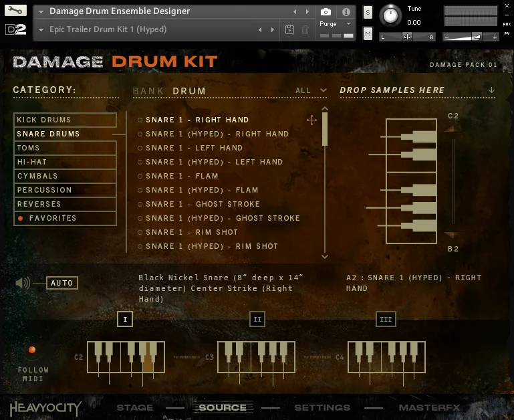The image size is (514, 420).
Task: Select radio for Snare 1 - Rim Shot
Action: [x=140, y=232]
